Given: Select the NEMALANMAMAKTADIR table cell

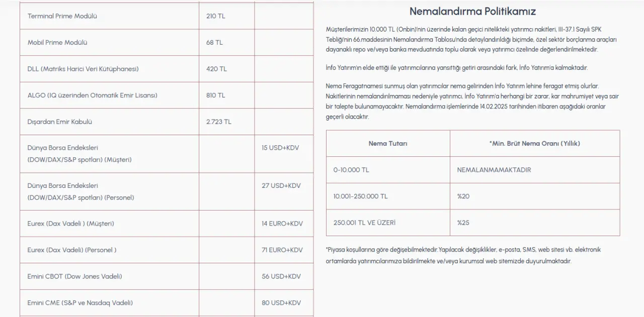Looking at the screenshot, I should pos(494,170).
